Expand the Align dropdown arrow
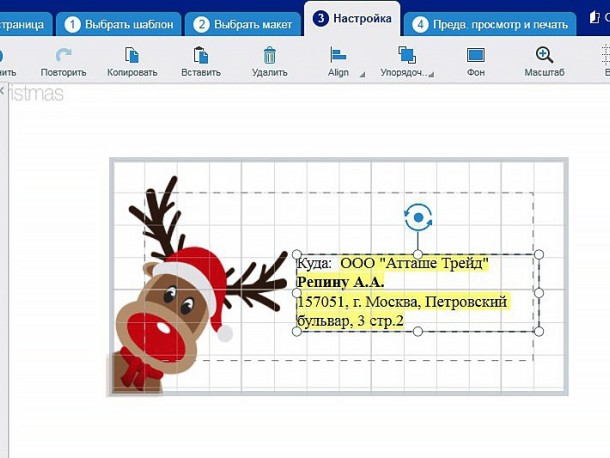610x458 pixels. [362, 74]
